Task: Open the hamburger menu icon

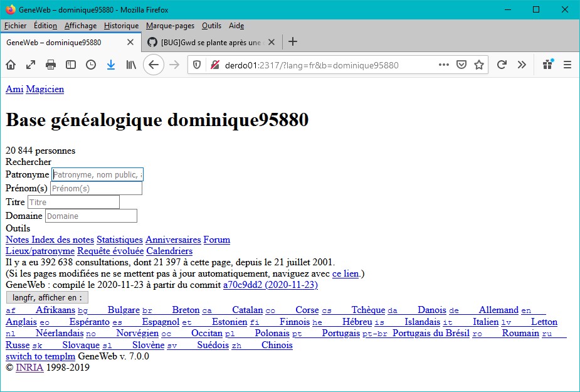Action: [566, 65]
